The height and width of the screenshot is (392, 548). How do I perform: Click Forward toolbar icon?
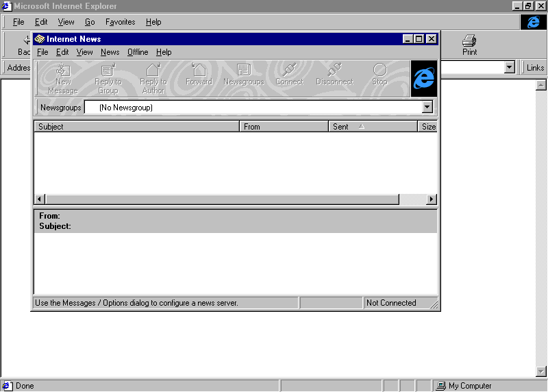coord(199,75)
